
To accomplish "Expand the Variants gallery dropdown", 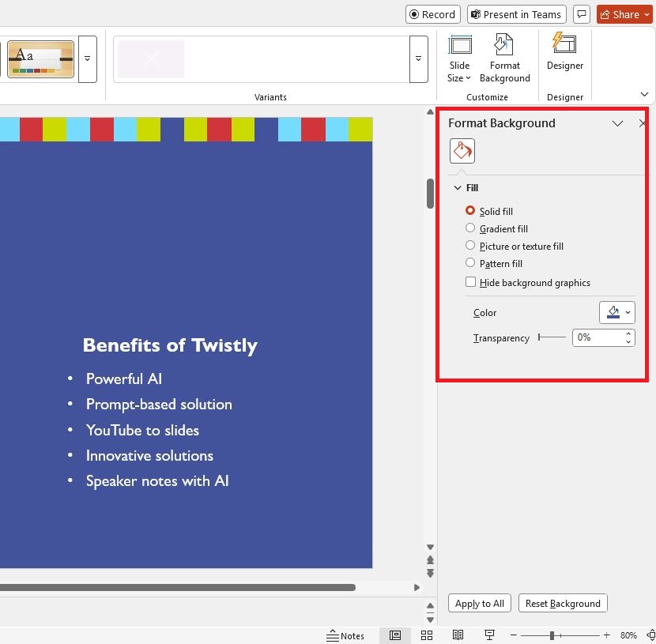I will pyautogui.click(x=418, y=59).
